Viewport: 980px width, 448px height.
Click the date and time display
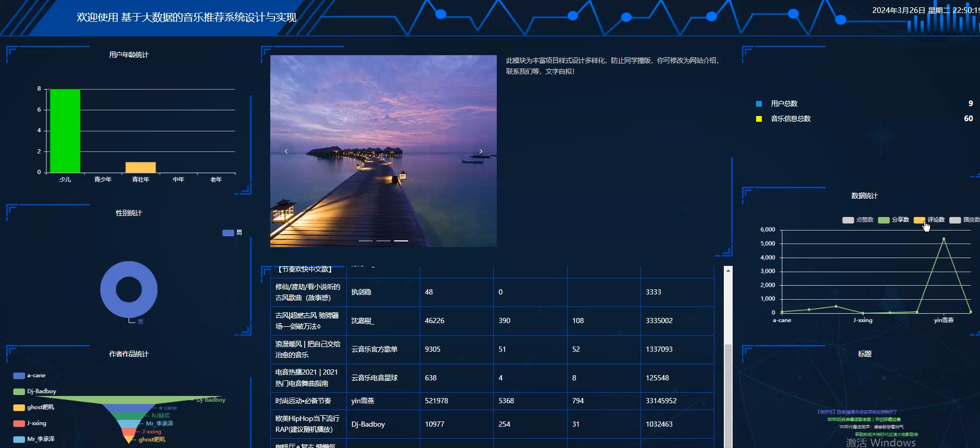(x=926, y=10)
